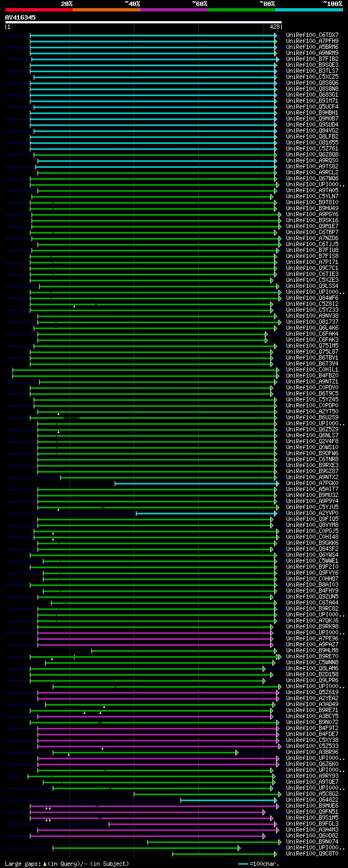Screen dimensions: 348x868
Task: Click the red ~20% identity legend segment
Action: coord(39,10)
